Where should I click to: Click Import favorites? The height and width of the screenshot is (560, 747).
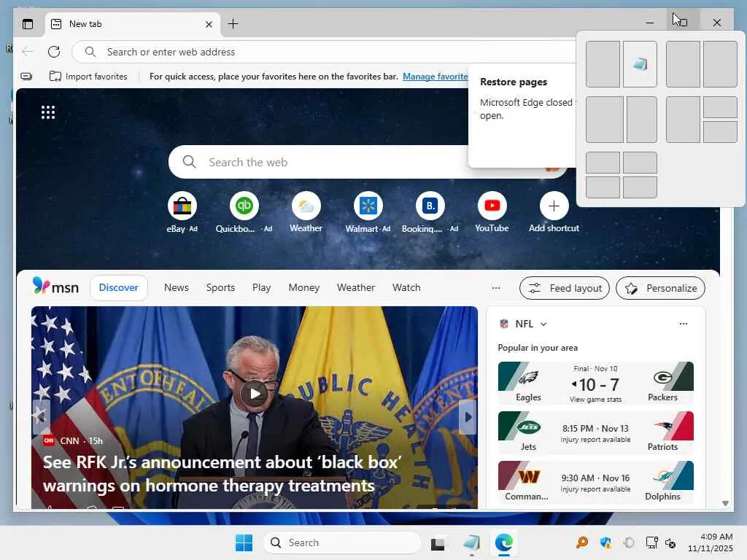(88, 76)
